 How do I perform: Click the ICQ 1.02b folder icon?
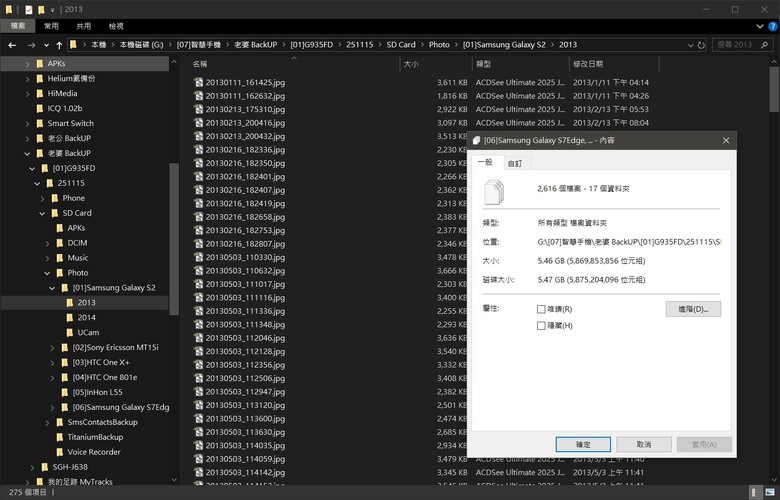pyautogui.click(x=40, y=108)
